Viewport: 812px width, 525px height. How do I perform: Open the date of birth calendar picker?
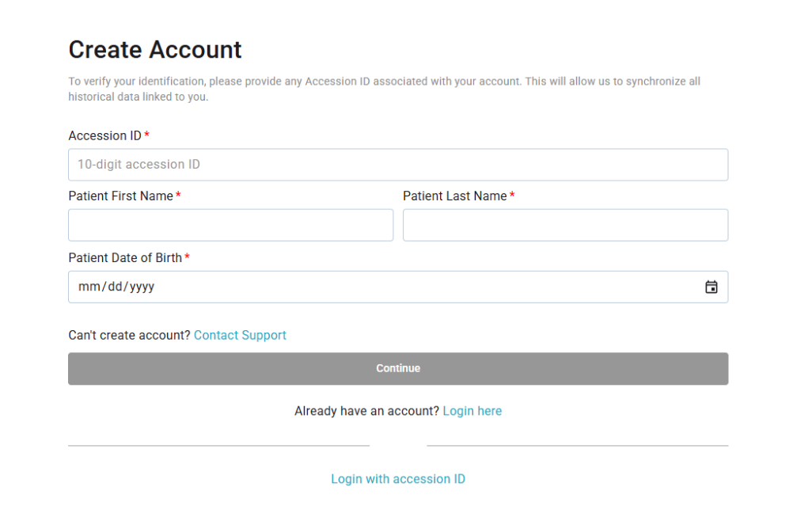pos(711,287)
